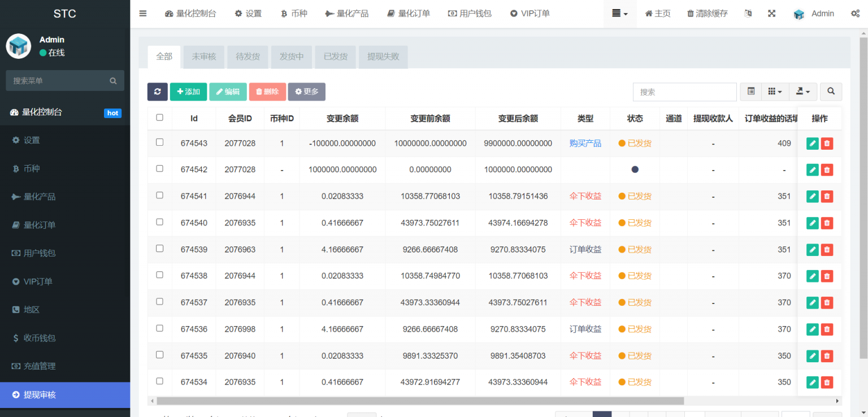Image resolution: width=868 pixels, height=417 pixels.
Task: Open Admin user menu in top bar
Action: pos(814,14)
